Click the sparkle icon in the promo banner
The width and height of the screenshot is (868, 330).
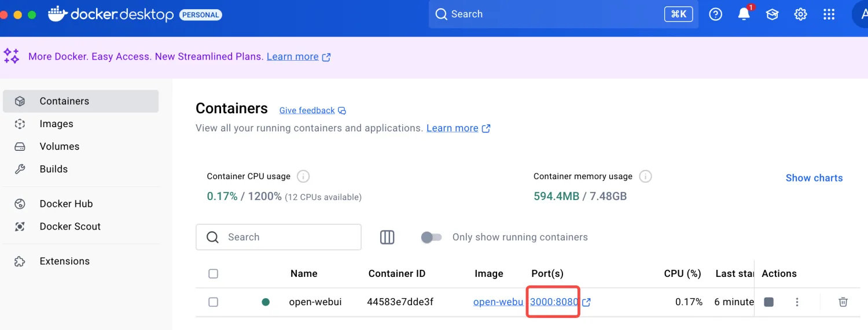pyautogui.click(x=12, y=56)
